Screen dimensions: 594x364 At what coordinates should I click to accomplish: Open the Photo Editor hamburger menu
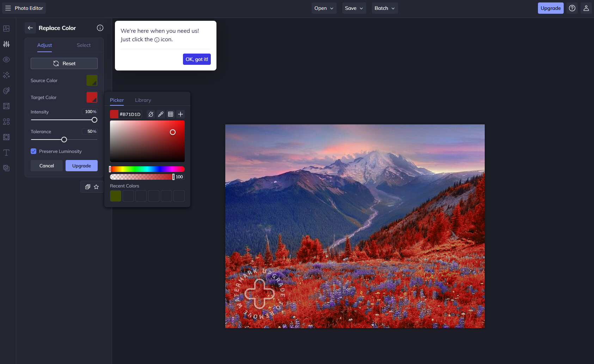[8, 8]
